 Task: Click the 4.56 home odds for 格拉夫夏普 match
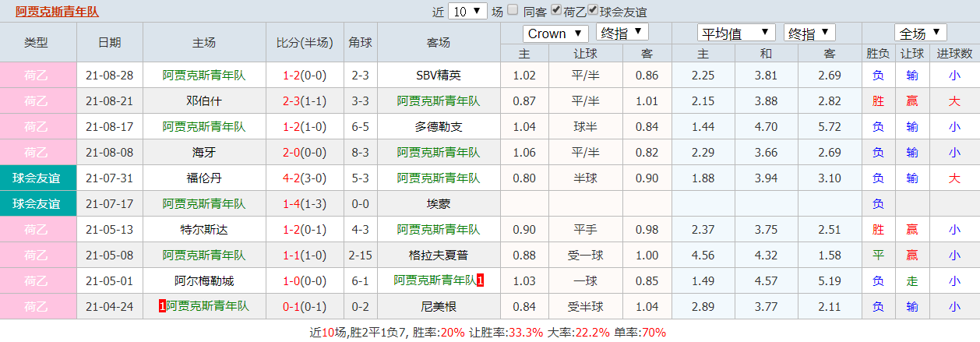[703, 256]
